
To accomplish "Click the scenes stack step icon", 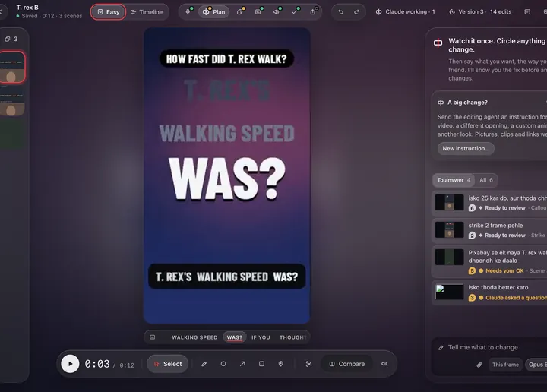I will tap(240, 11).
